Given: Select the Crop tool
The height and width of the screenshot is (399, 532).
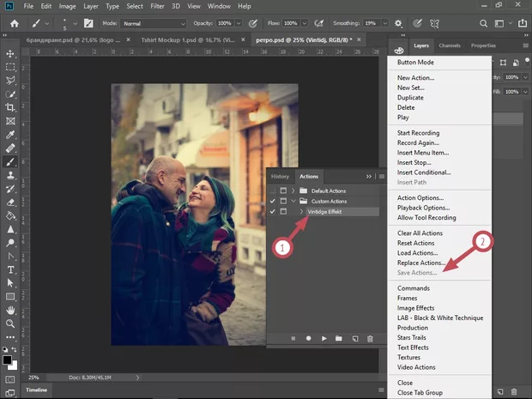Looking at the screenshot, I should pos(10,107).
